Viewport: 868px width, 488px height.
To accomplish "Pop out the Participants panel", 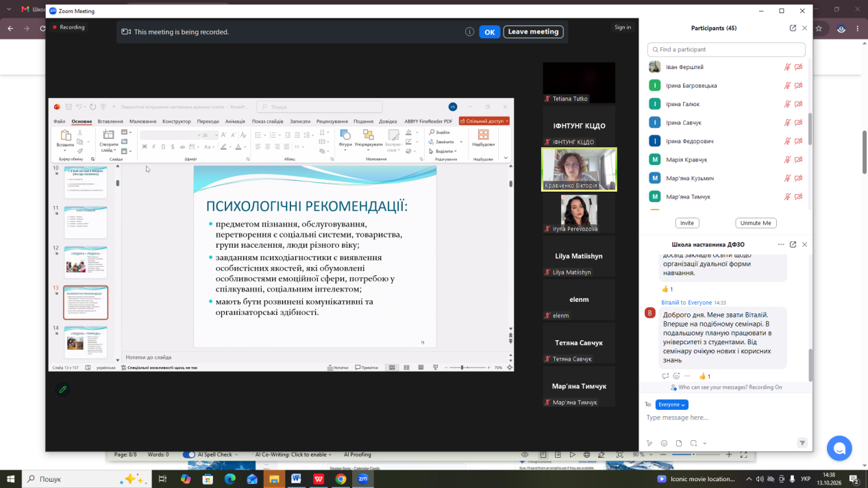I will (x=793, y=28).
